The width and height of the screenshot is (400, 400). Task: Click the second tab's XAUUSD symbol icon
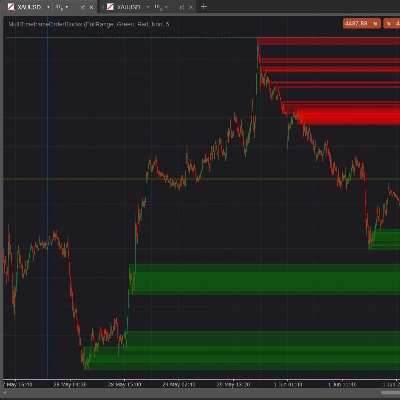[x=110, y=7]
